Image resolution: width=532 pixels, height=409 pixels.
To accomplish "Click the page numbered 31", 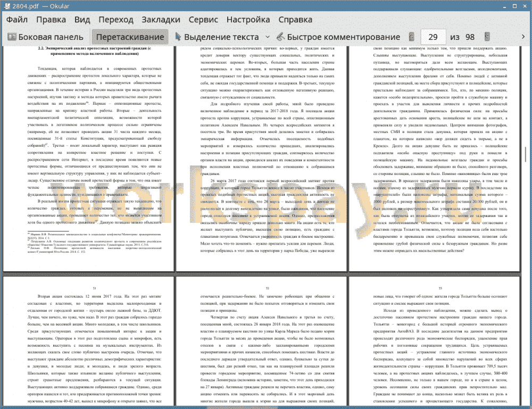I will tap(88, 341).
